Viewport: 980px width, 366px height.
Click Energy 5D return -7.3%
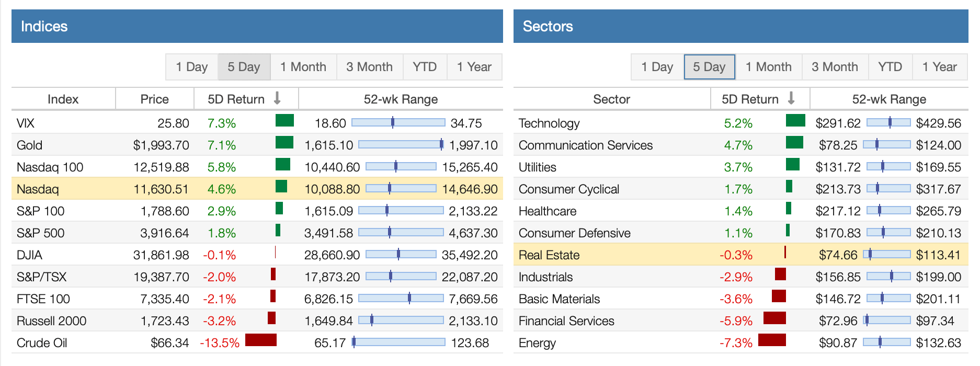click(x=736, y=343)
